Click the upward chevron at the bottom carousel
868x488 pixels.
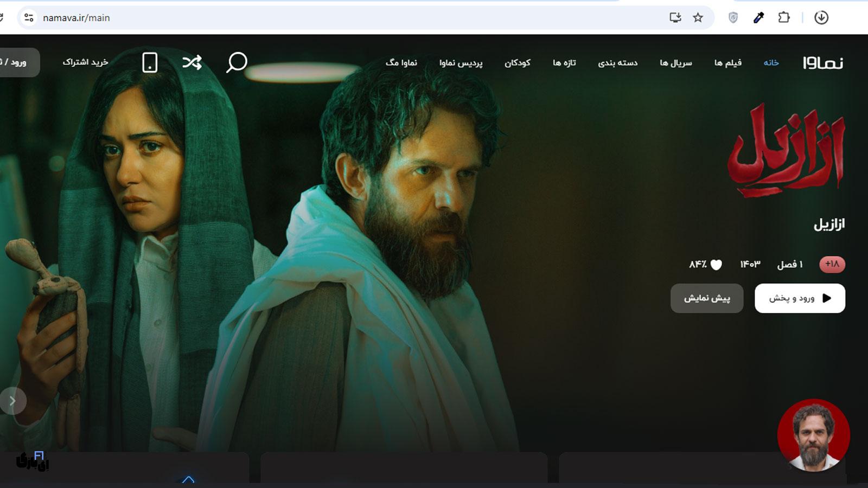[x=189, y=479]
